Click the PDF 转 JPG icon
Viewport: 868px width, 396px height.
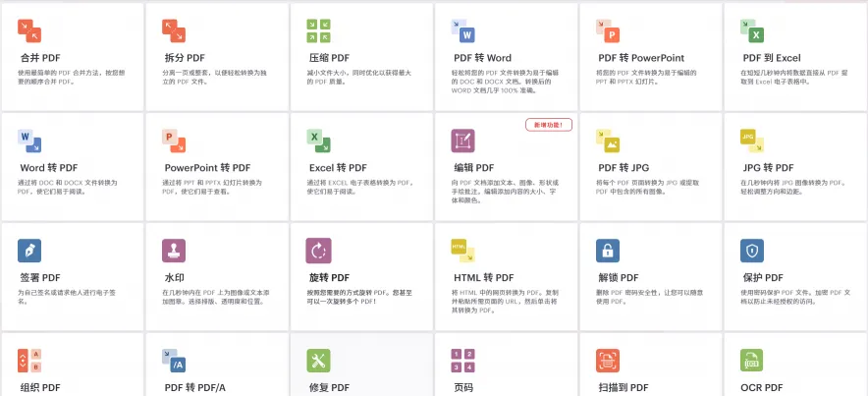coord(608,141)
